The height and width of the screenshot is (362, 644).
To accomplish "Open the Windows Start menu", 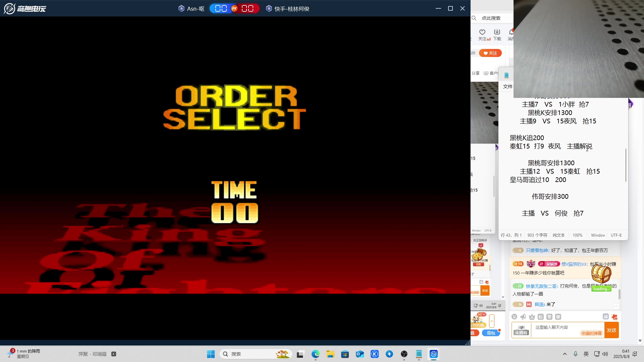I will [x=211, y=354].
